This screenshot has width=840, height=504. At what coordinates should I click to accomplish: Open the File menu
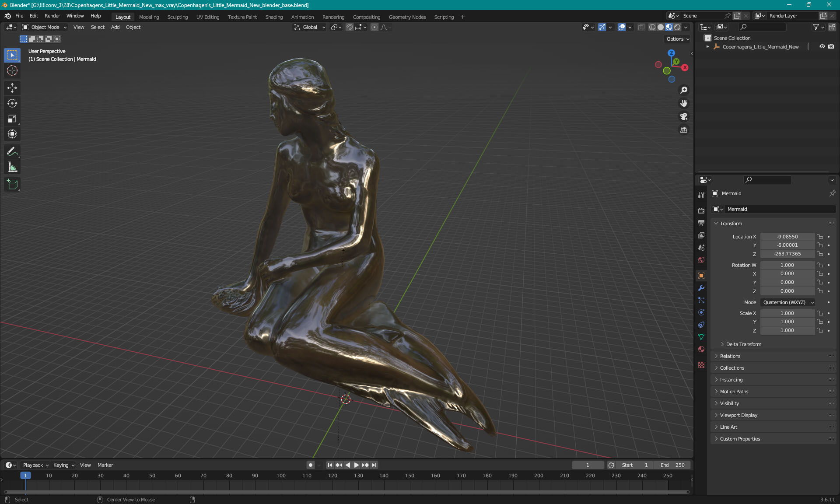(x=19, y=16)
